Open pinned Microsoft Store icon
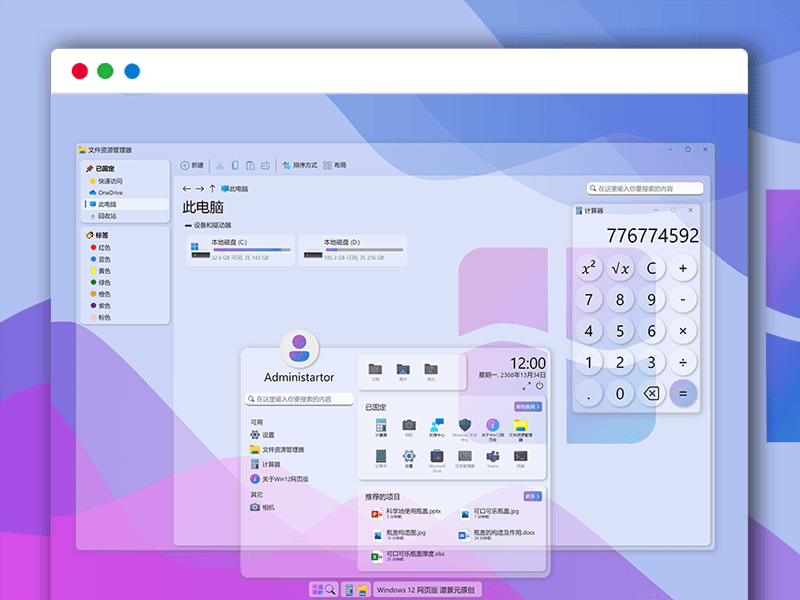 point(437,460)
